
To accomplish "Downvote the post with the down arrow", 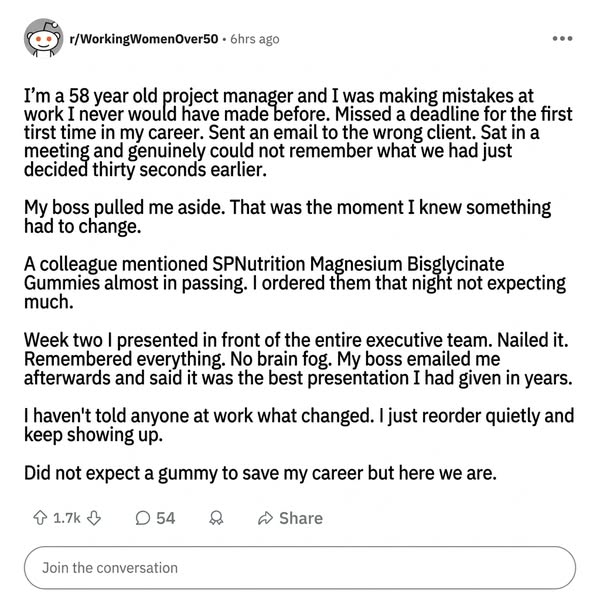I will (94, 518).
